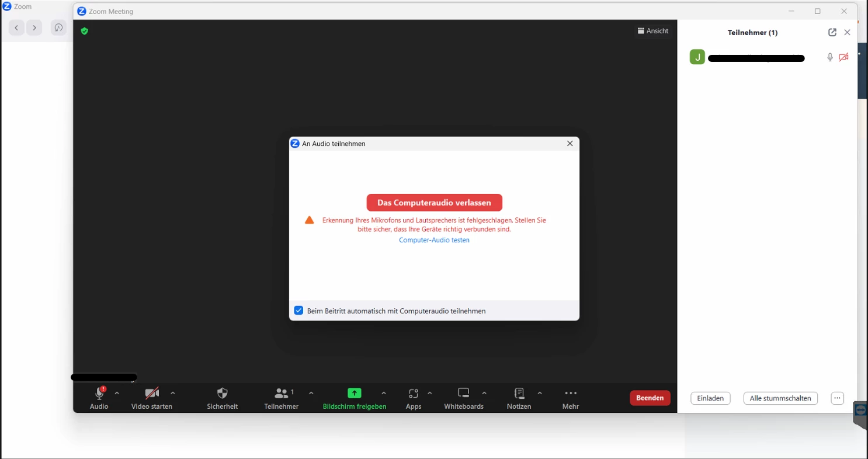
Task: Open the Computer-Audio testen link
Action: pos(434,240)
